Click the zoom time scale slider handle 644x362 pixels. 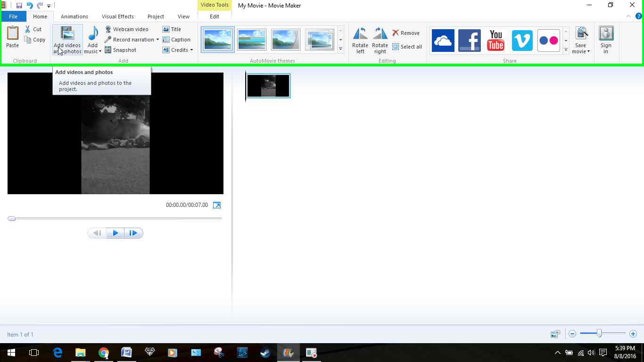click(x=599, y=333)
